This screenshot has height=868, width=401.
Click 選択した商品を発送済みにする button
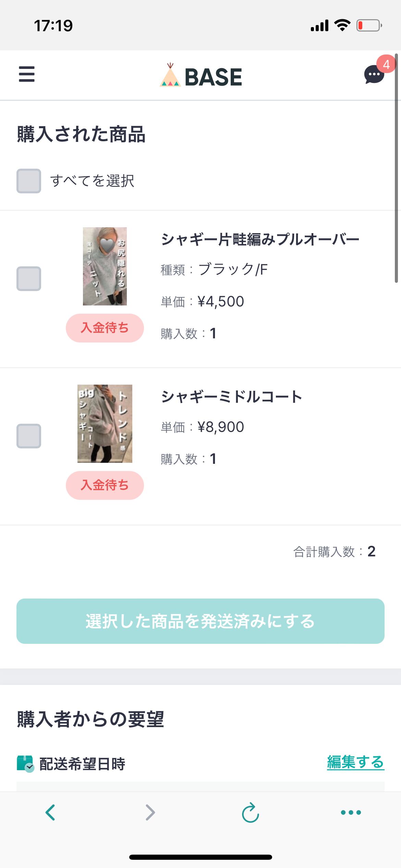pyautogui.click(x=200, y=621)
